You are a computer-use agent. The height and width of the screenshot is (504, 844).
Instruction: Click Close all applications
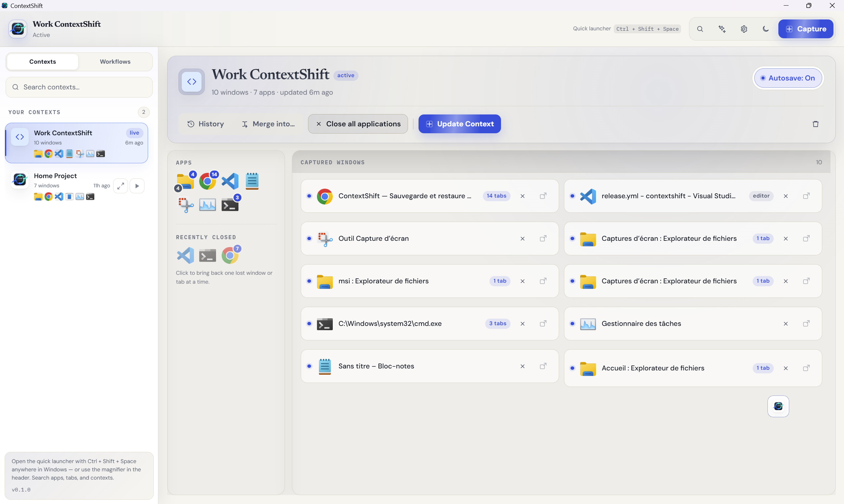358,124
